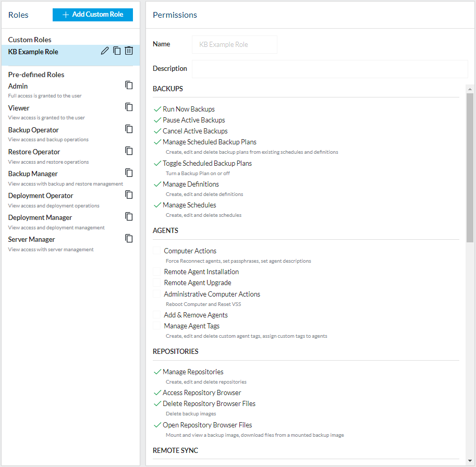Toggle Add & Remove Agents permission
This screenshot has width=476, height=467.
(x=157, y=315)
